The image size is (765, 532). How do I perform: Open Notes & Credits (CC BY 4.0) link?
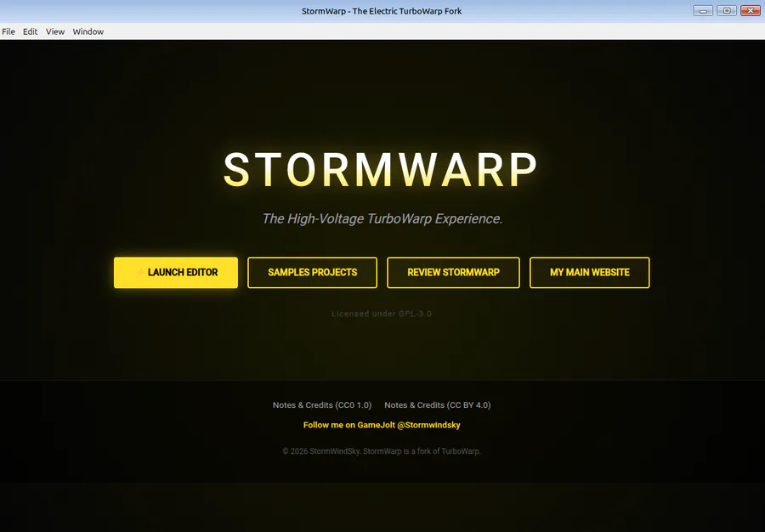coord(437,405)
